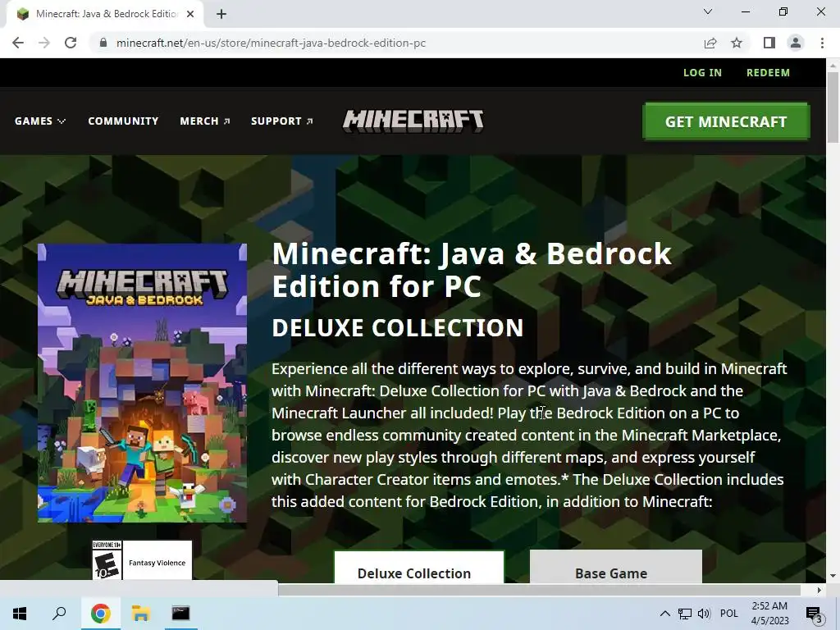This screenshot has height=630, width=840.
Task: Click the POL language indicator
Action: click(728, 614)
